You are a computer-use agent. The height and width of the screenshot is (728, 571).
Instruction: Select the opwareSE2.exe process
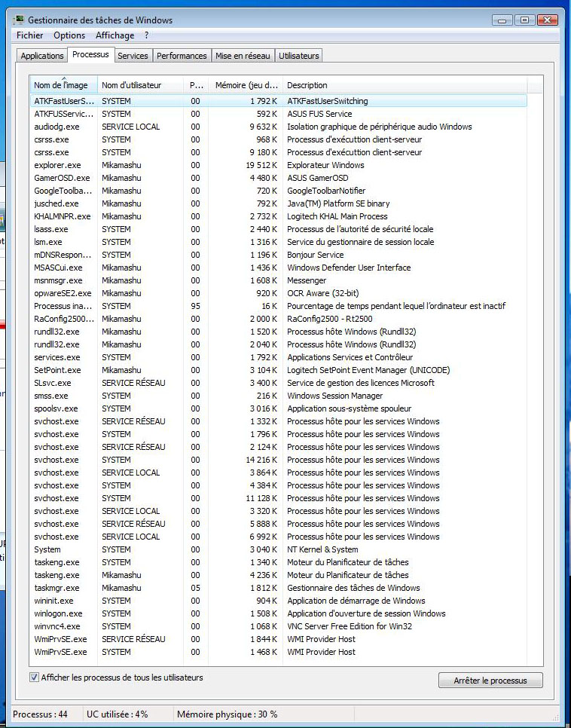click(x=279, y=293)
